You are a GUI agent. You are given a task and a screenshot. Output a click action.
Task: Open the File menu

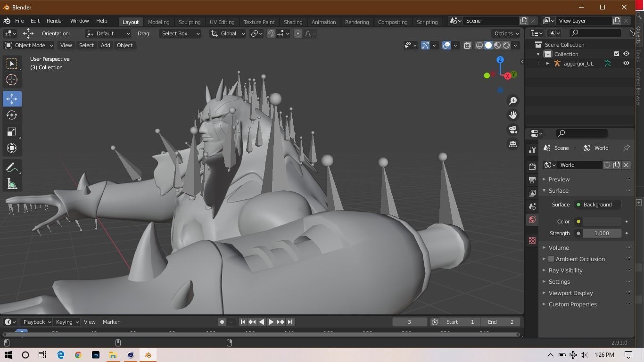19,21
